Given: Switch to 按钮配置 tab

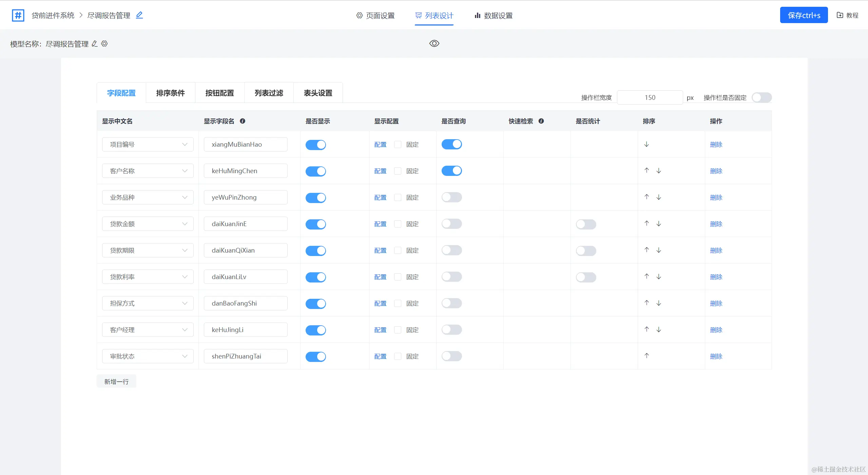Looking at the screenshot, I should point(219,93).
